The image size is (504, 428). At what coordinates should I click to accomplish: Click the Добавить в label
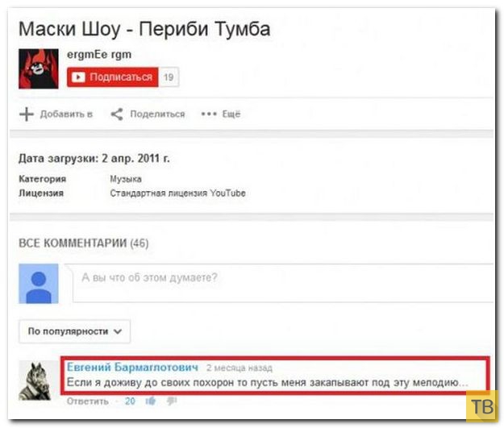(66, 114)
